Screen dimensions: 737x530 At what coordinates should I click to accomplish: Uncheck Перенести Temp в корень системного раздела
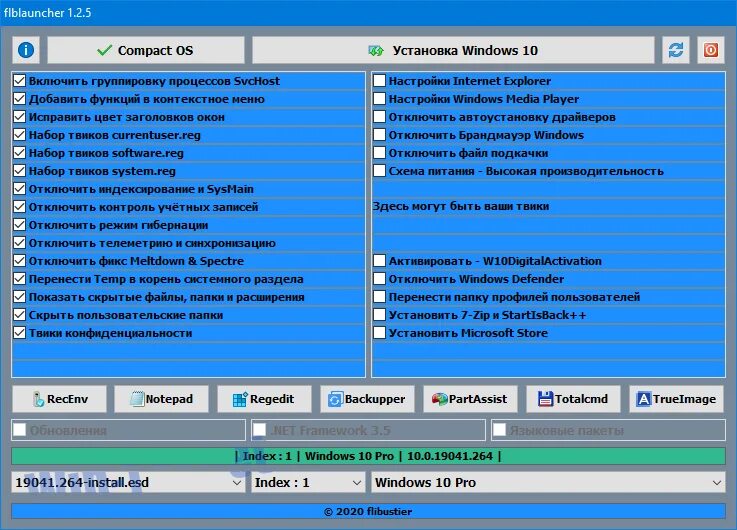click(x=19, y=279)
